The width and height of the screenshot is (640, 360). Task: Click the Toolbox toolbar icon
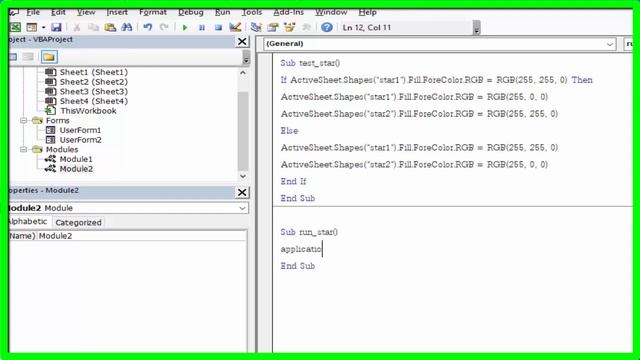click(x=306, y=27)
